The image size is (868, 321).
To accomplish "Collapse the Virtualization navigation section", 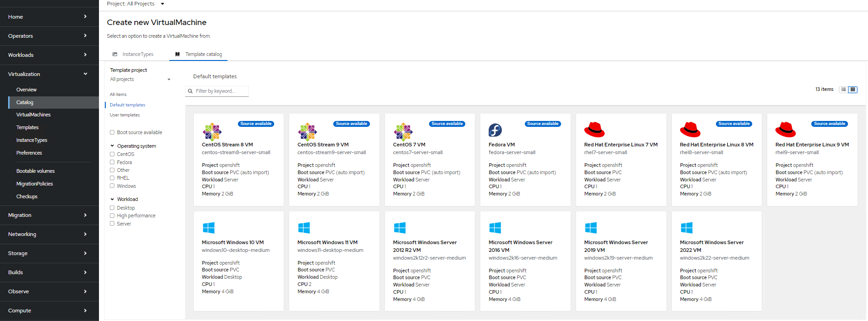I will point(49,74).
